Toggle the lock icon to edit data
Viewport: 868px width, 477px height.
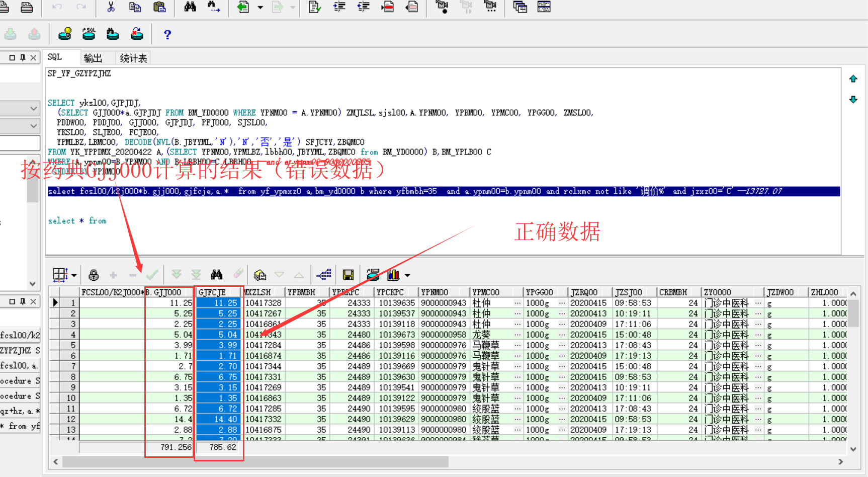pyautogui.click(x=94, y=275)
